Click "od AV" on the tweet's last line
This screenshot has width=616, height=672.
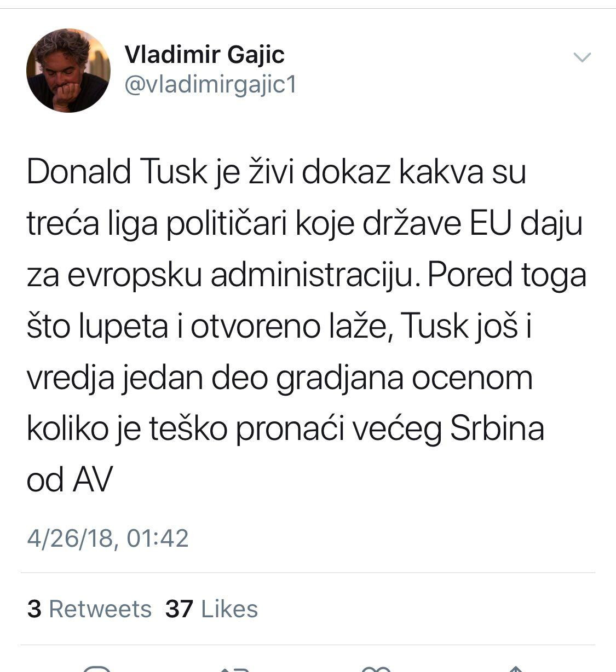[x=69, y=480]
